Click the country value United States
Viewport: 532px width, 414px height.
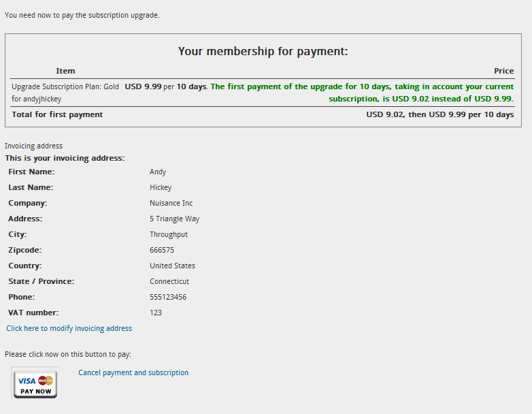[x=172, y=266]
